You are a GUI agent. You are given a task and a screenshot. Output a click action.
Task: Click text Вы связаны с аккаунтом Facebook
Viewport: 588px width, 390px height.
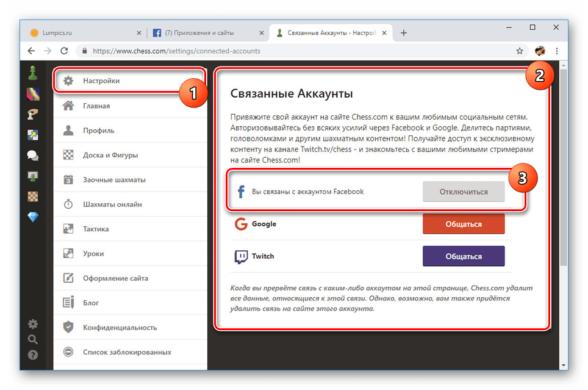pos(308,192)
